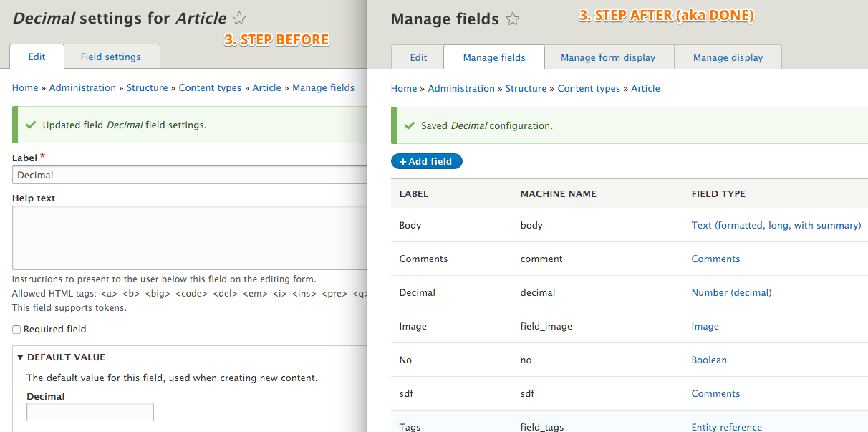Open Manage fields link in left breadcrumb
This screenshot has width=868, height=432.
(x=323, y=87)
